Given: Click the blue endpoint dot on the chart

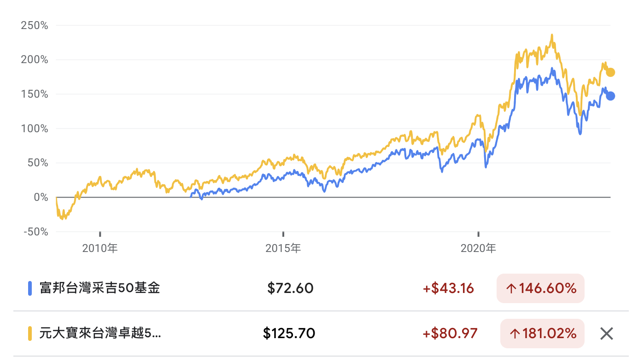Looking at the screenshot, I should (x=610, y=96).
